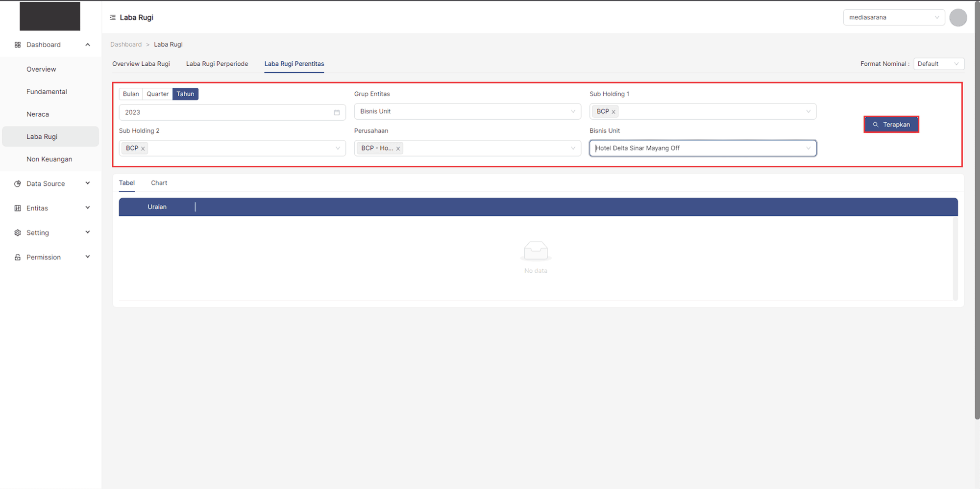Open the Grup Entitas dropdown
The width and height of the screenshot is (980, 489).
467,112
